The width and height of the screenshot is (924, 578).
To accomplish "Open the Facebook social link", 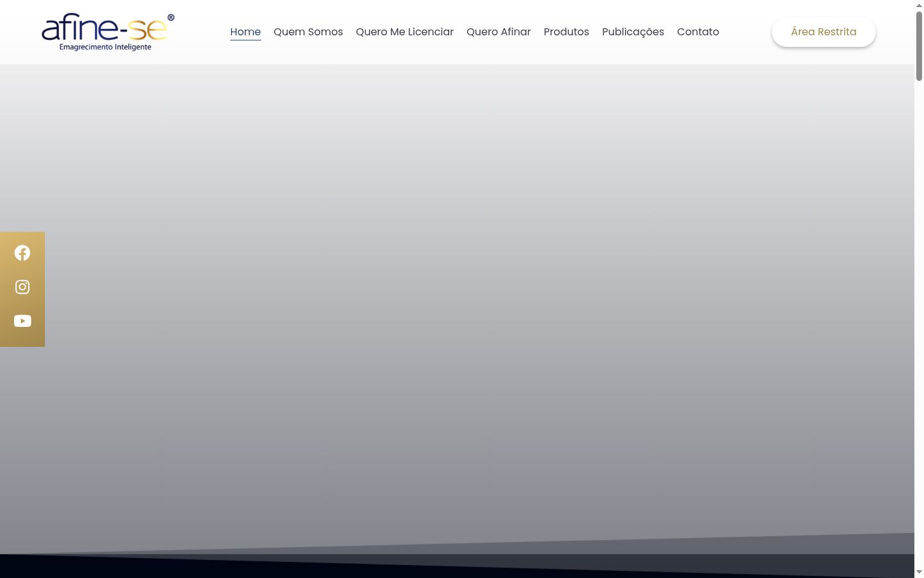I will point(22,253).
